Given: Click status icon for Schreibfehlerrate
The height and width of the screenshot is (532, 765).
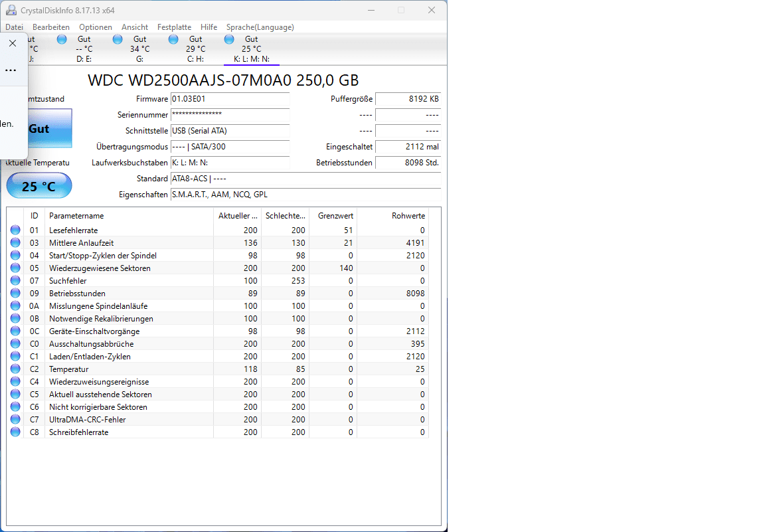Looking at the screenshot, I should click(x=16, y=432).
